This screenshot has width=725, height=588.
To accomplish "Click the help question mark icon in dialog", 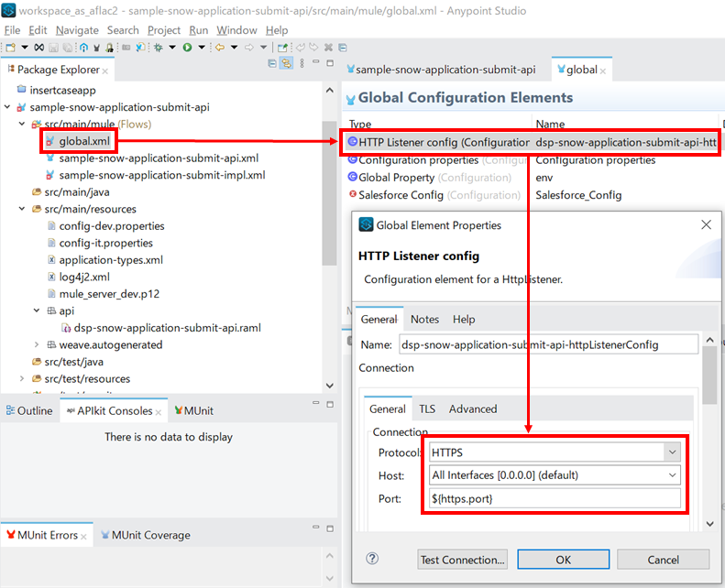I will click(372, 559).
